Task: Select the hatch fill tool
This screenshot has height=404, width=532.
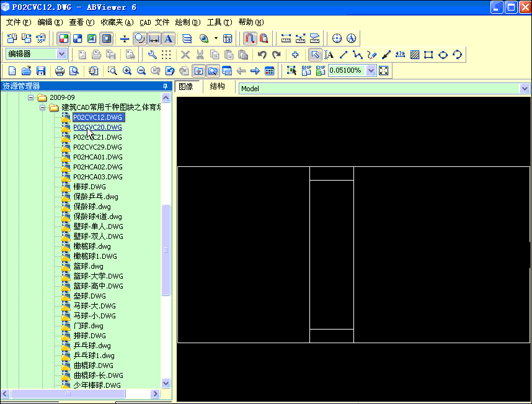Action: coord(414,55)
